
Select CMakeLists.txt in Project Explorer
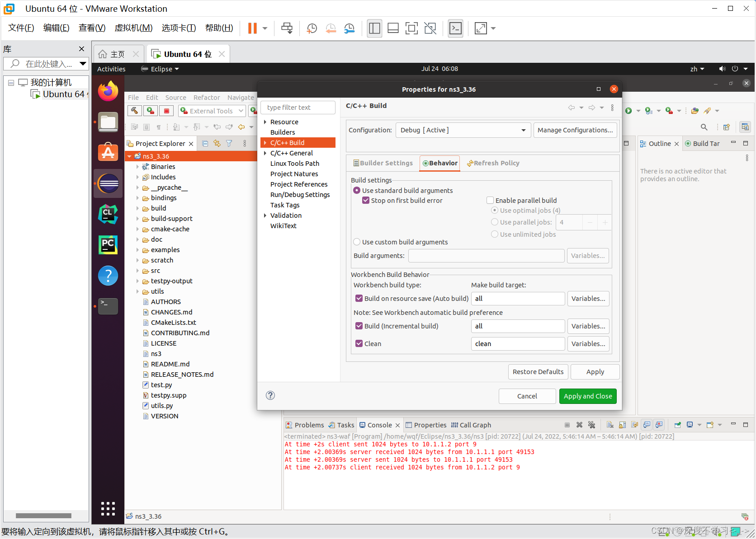tap(173, 323)
